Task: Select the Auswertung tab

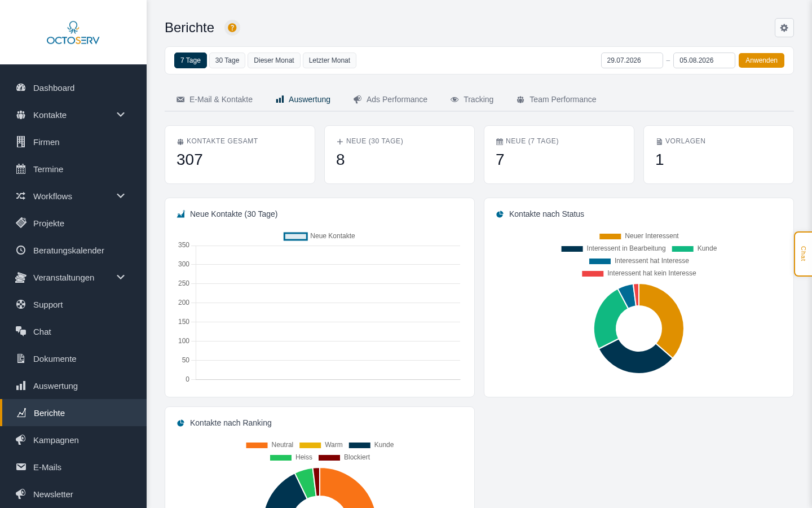Action: tap(303, 99)
